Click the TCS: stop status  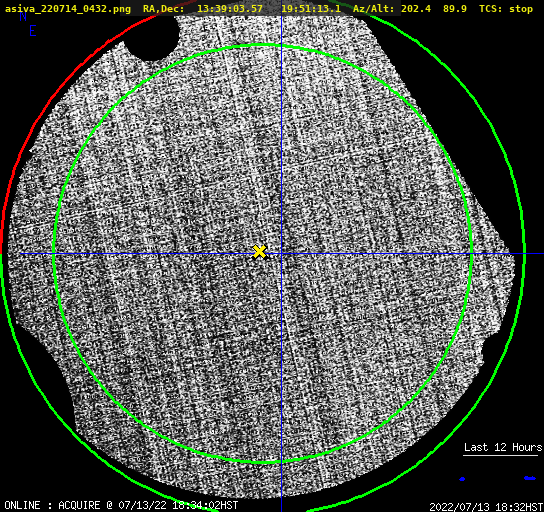pyautogui.click(x=506, y=9)
